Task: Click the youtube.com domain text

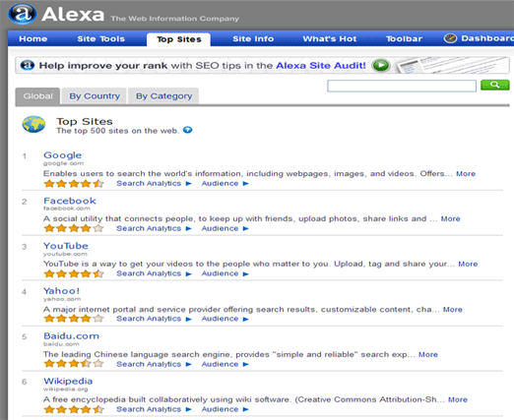Action: click(65, 254)
